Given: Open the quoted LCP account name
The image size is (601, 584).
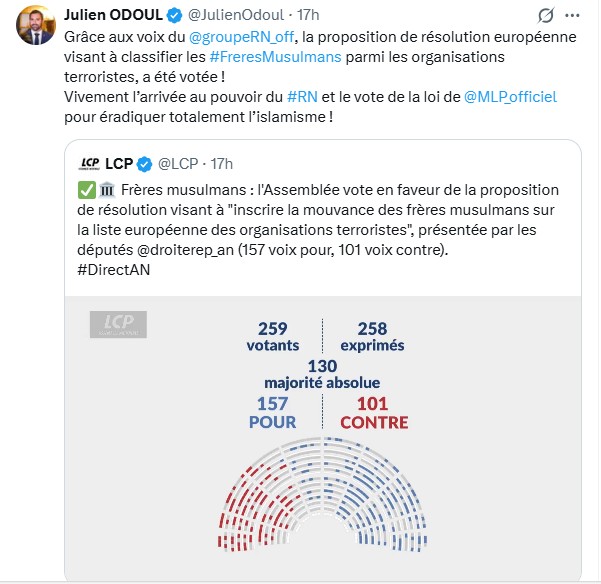Looking at the screenshot, I should (119, 163).
